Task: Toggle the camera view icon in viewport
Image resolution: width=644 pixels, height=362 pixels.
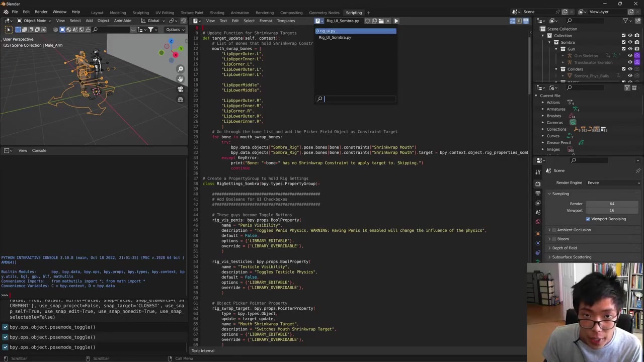Action: [180, 89]
